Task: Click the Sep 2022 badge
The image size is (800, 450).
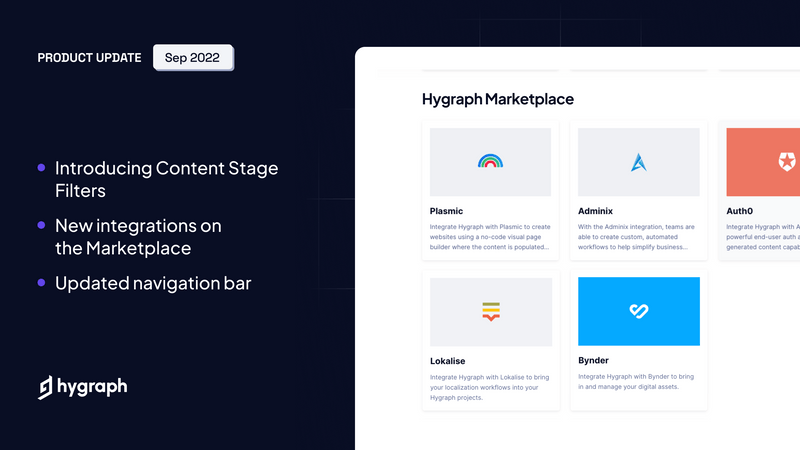Action: [x=193, y=57]
